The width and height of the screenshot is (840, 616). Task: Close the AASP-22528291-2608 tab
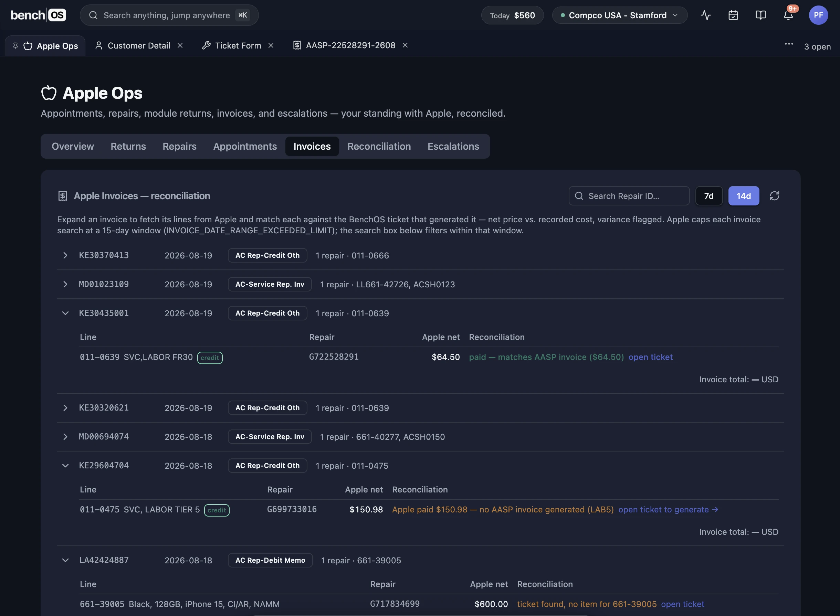tap(405, 45)
